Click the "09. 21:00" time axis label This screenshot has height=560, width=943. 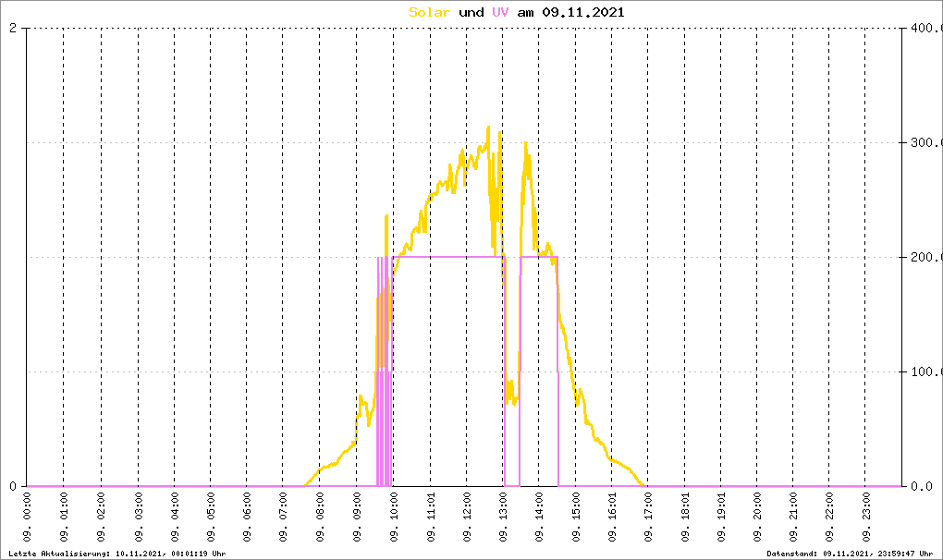pyautogui.click(x=793, y=517)
